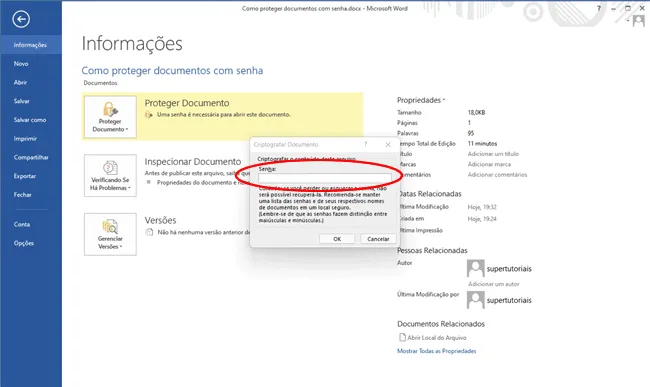
Task: Click the Senha password input field
Action: tap(325, 178)
